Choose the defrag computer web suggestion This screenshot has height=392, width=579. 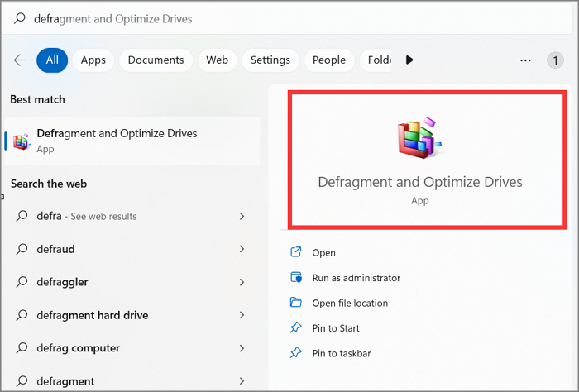click(78, 348)
